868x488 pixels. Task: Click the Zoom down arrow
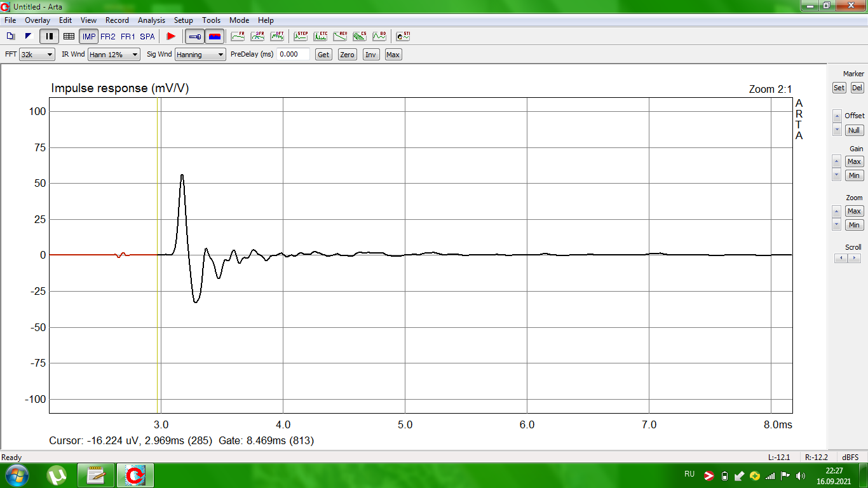tap(837, 224)
